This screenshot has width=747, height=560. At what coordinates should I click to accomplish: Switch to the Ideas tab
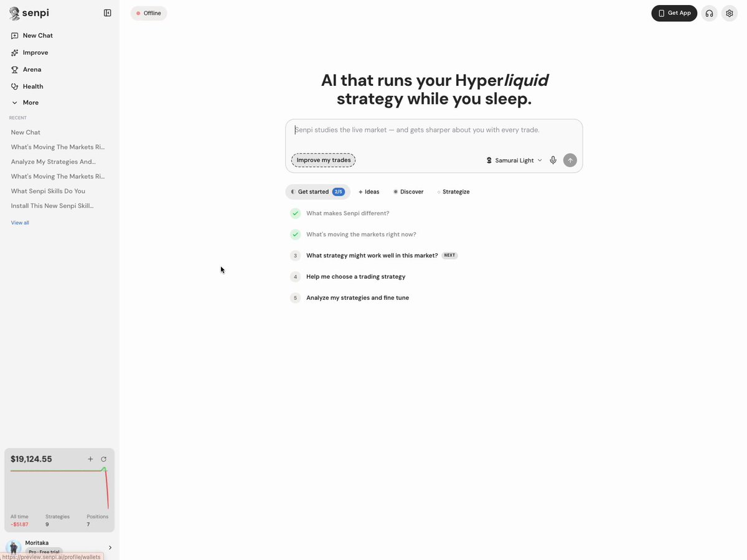point(369,192)
